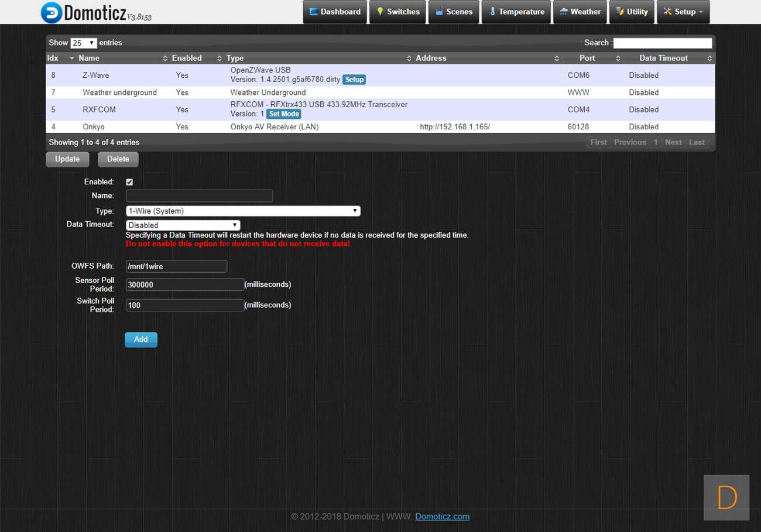Expand the Setup menu
Viewport: 761px width, 532px height.
683,12
